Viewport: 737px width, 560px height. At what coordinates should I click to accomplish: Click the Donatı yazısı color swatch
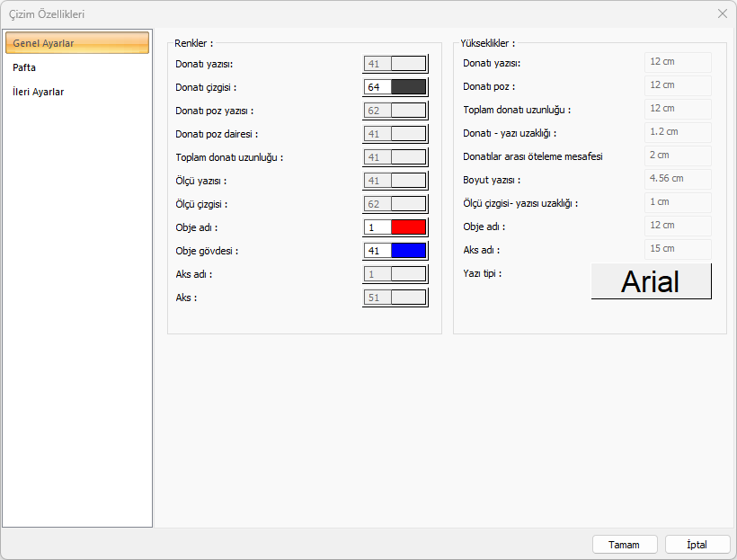coord(408,64)
